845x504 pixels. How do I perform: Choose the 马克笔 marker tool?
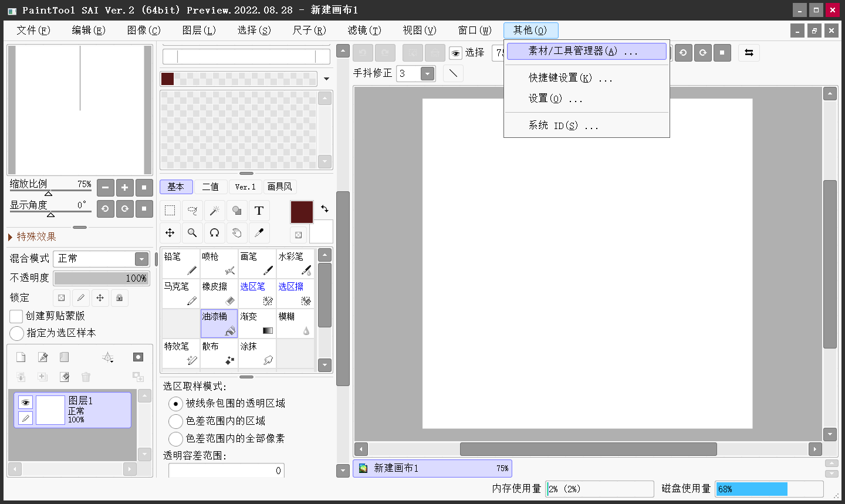(181, 293)
